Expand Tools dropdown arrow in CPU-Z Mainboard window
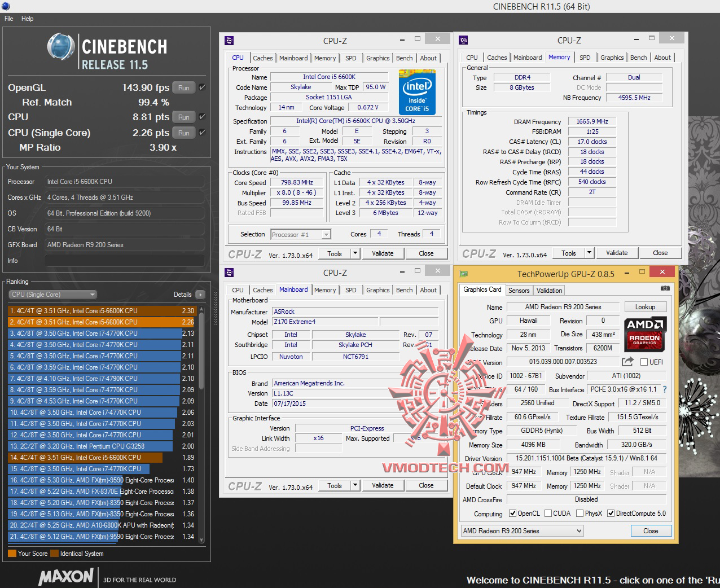Screen dimensions: 720x588 [x=355, y=485]
